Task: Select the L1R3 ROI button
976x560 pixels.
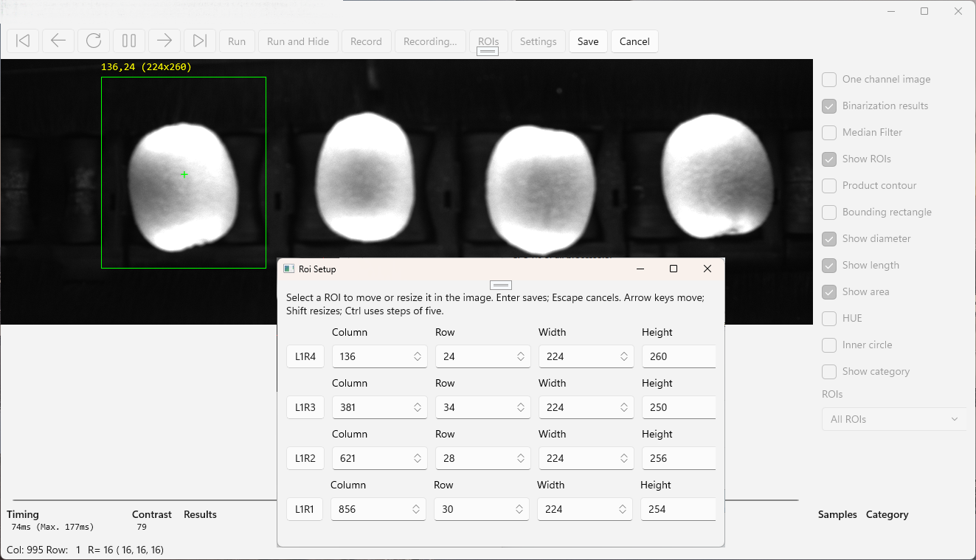Action: (305, 407)
